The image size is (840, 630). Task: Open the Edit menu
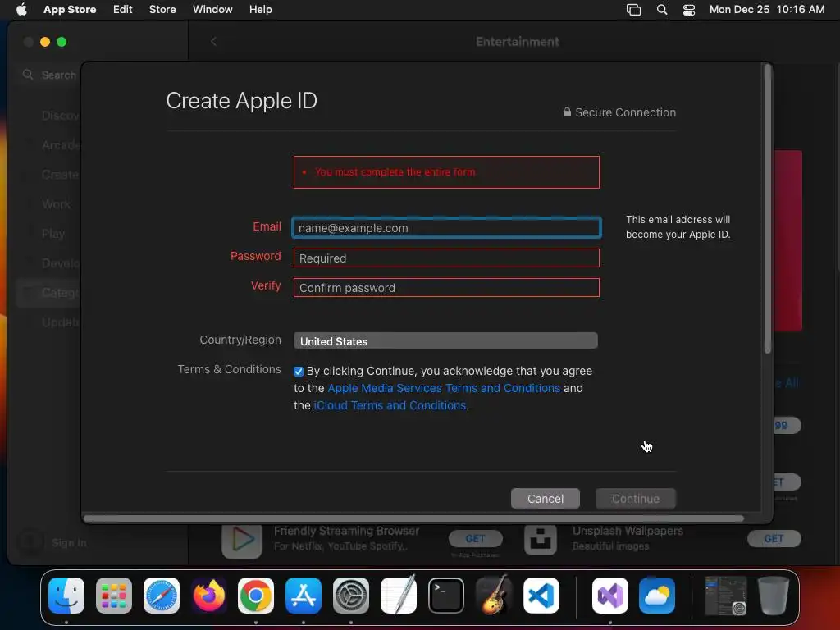click(x=123, y=10)
